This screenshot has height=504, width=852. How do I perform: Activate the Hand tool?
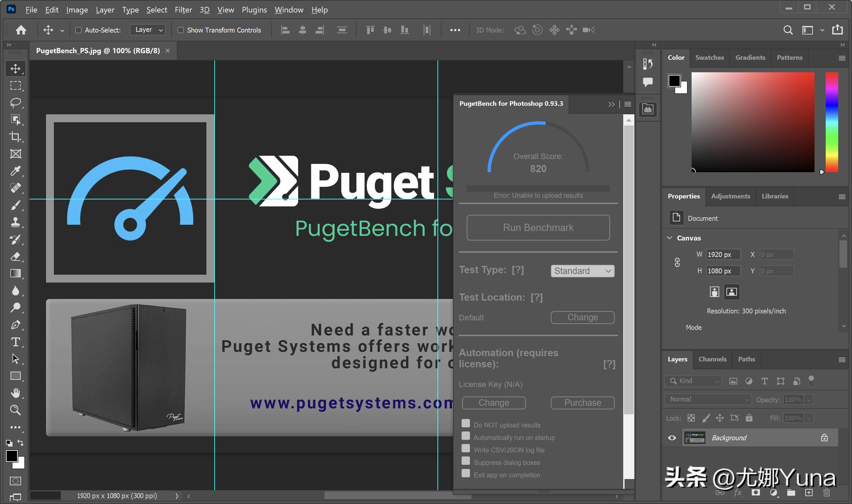[x=15, y=393]
